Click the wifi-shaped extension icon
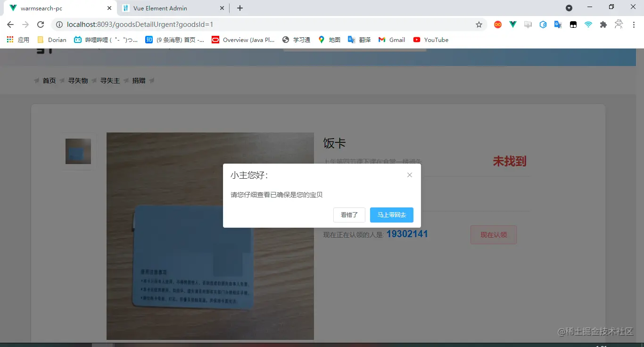Screen dimensions: 644x347 [588, 25]
